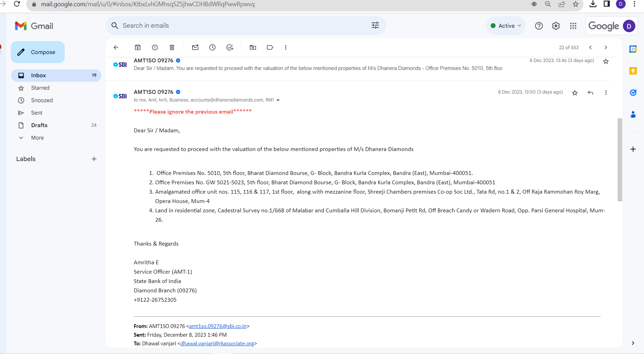Add this email to Tasks
The height and width of the screenshot is (354, 644).
(x=230, y=47)
